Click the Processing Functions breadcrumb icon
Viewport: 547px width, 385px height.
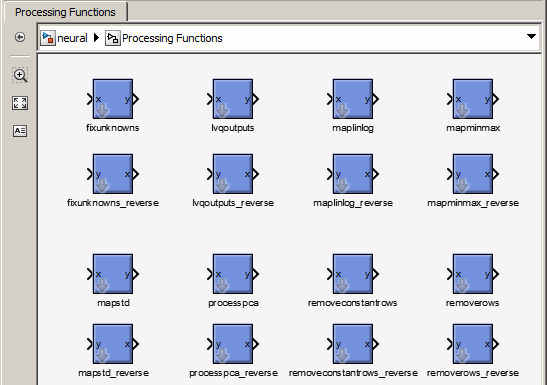113,38
